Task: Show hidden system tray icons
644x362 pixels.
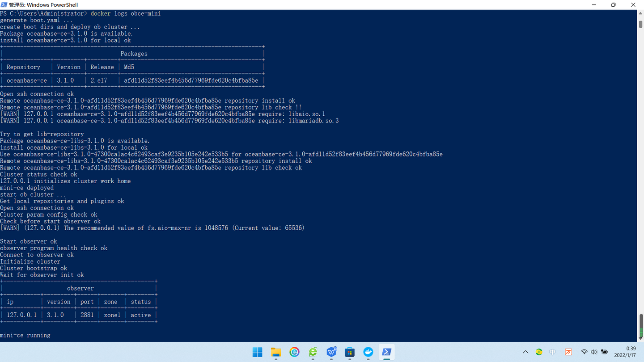Action: pyautogui.click(x=525, y=352)
